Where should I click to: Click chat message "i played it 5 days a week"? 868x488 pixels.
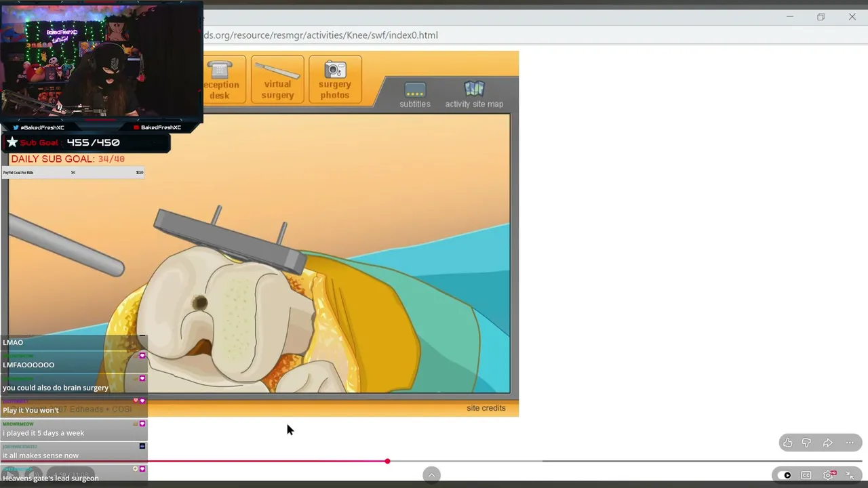(x=43, y=433)
